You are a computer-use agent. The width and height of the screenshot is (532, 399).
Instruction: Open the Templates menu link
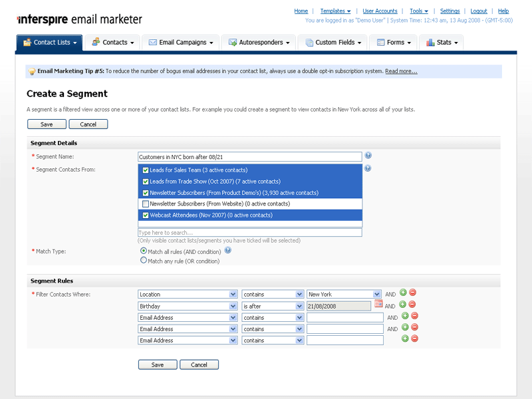coord(335,11)
